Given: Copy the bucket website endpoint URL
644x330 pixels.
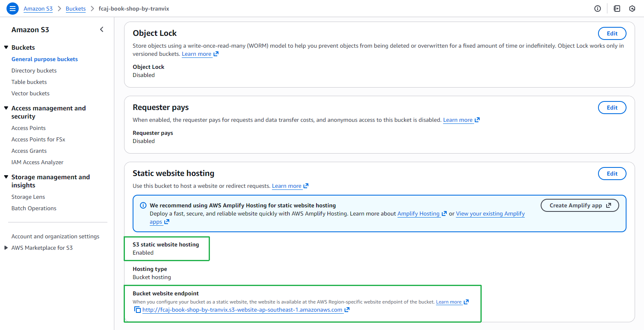Looking at the screenshot, I should (x=138, y=310).
